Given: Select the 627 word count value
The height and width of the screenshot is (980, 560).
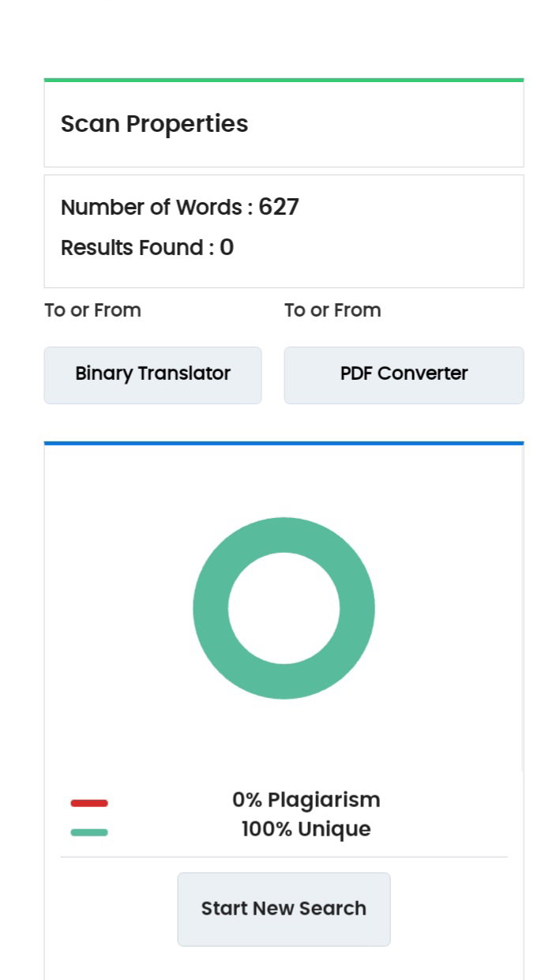Looking at the screenshot, I should coord(279,207).
